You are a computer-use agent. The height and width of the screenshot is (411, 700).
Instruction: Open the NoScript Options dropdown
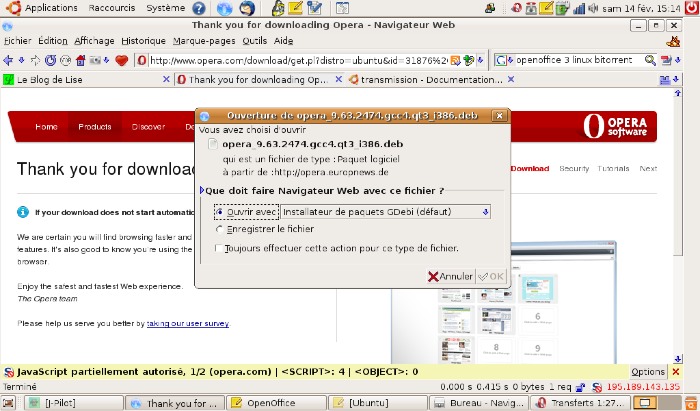click(648, 371)
